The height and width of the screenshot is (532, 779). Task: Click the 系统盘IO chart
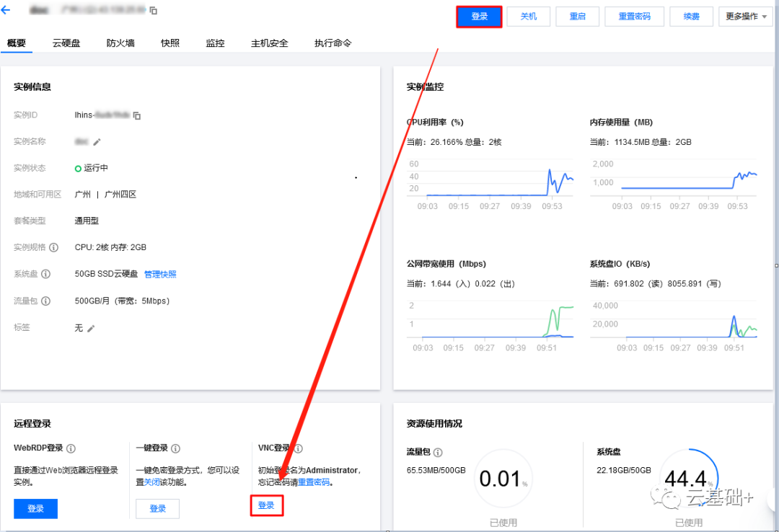(674, 325)
